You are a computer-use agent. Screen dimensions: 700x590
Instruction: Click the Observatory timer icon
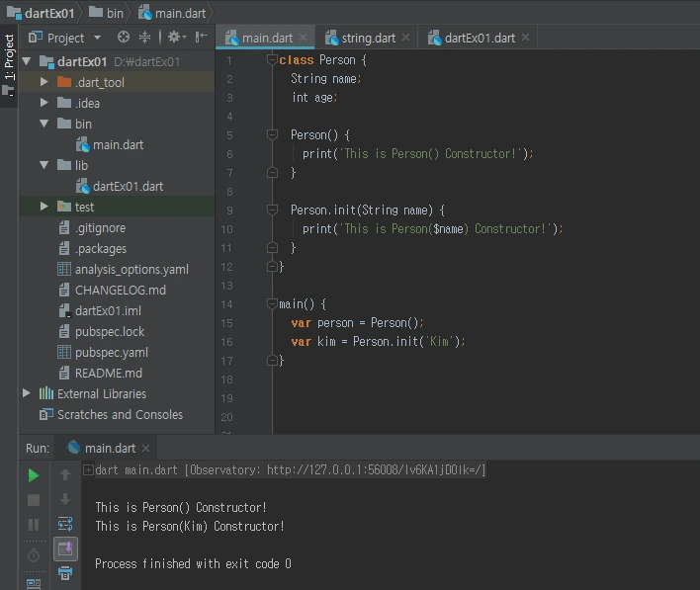point(34,555)
